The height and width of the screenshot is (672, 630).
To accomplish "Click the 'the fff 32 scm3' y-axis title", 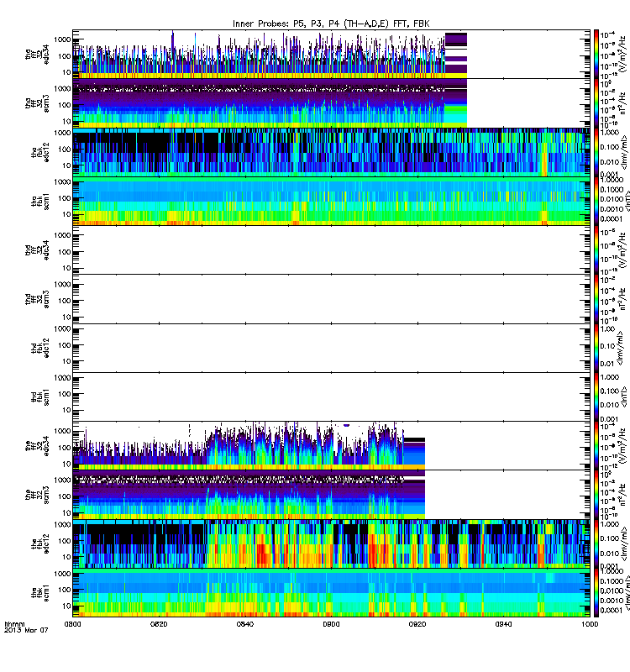I will [x=37, y=495].
